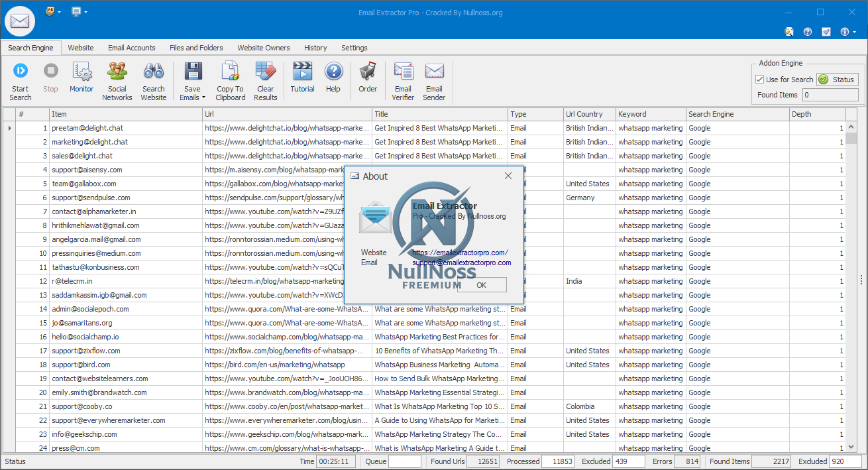Viewport: 868px width, 470px height.
Task: Click the Search Website binoculars icon
Action: [x=154, y=71]
